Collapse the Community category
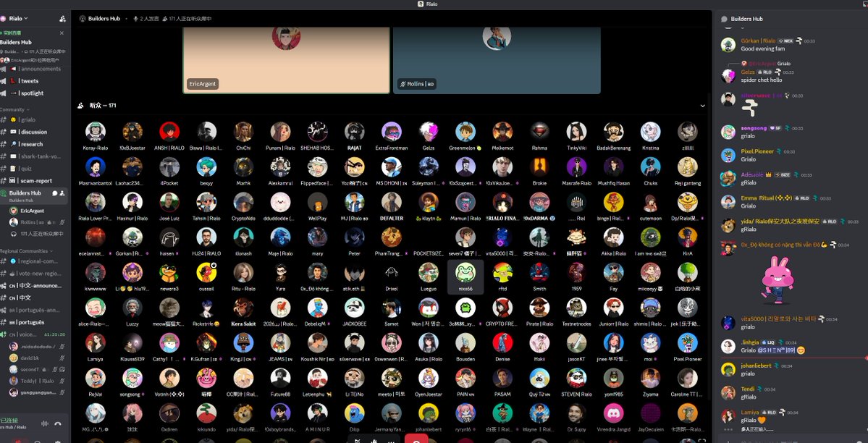The height and width of the screenshot is (443, 868). click(14, 109)
